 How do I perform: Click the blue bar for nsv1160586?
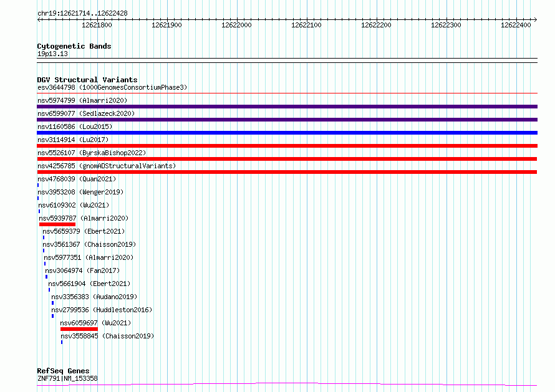click(287, 133)
